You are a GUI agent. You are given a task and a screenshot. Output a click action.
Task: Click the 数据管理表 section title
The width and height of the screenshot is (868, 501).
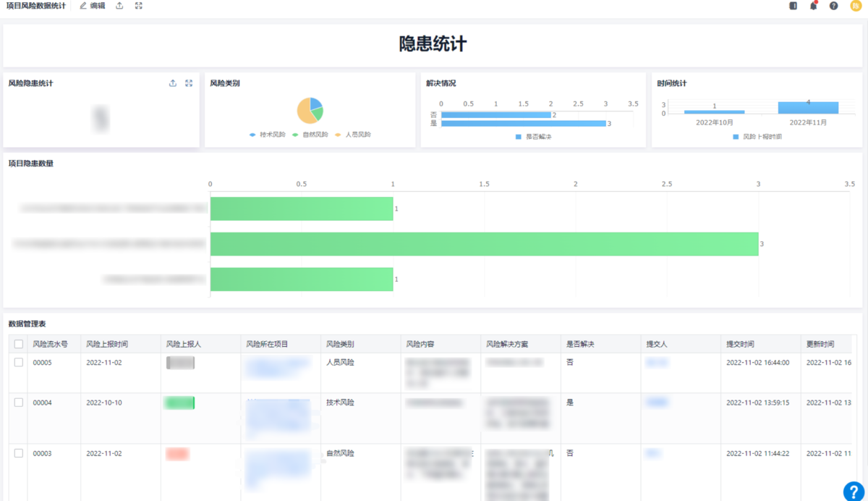[x=27, y=324]
